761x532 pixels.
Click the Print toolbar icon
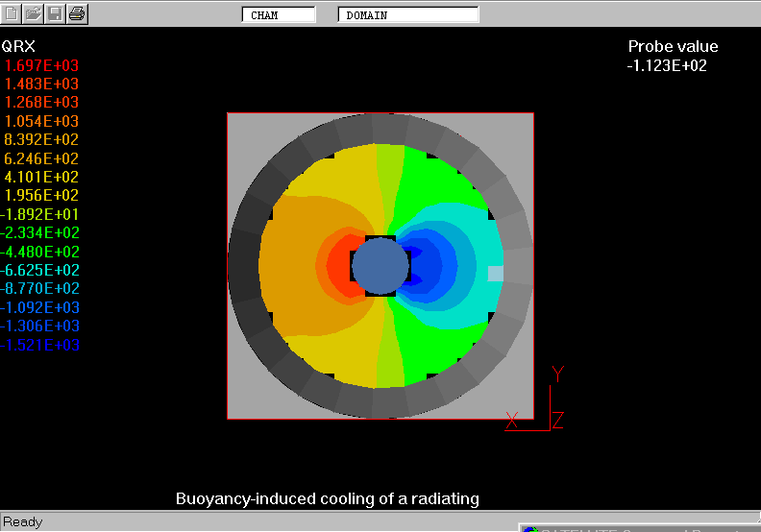(78, 13)
